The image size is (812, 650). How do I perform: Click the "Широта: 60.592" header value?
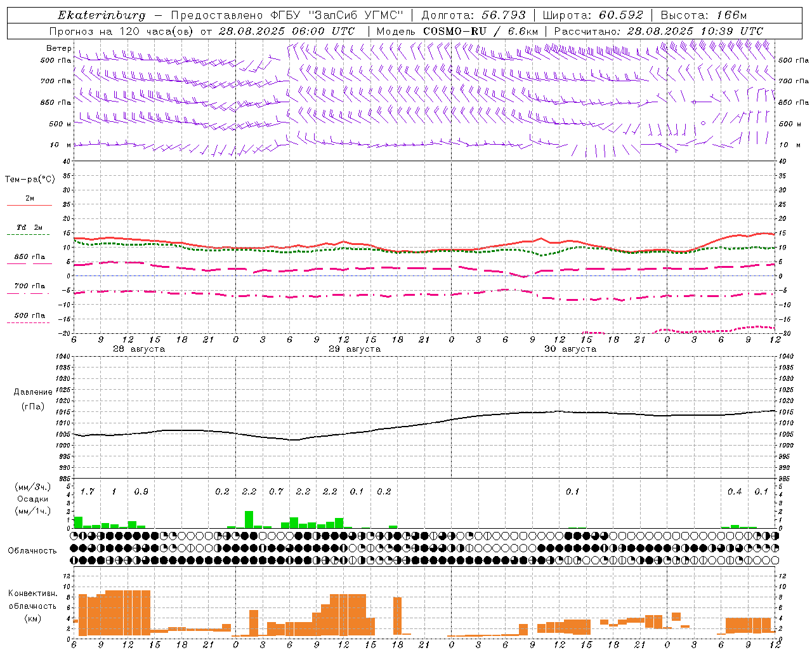pyautogui.click(x=593, y=15)
